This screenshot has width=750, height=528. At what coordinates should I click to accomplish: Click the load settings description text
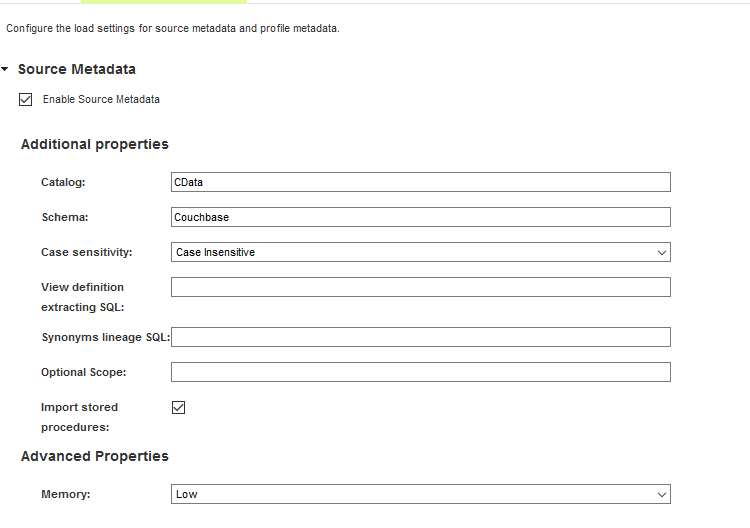(x=173, y=28)
